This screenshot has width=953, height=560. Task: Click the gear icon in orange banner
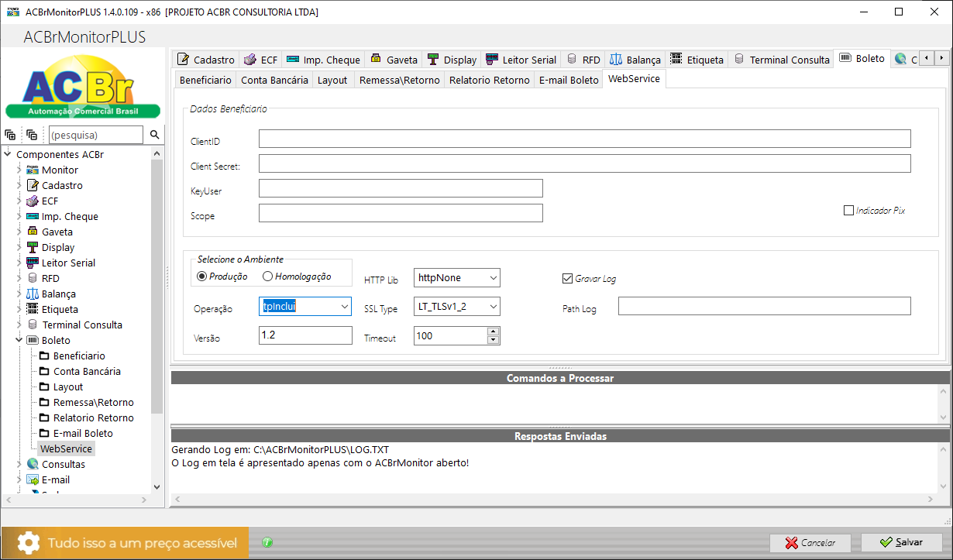tap(29, 542)
